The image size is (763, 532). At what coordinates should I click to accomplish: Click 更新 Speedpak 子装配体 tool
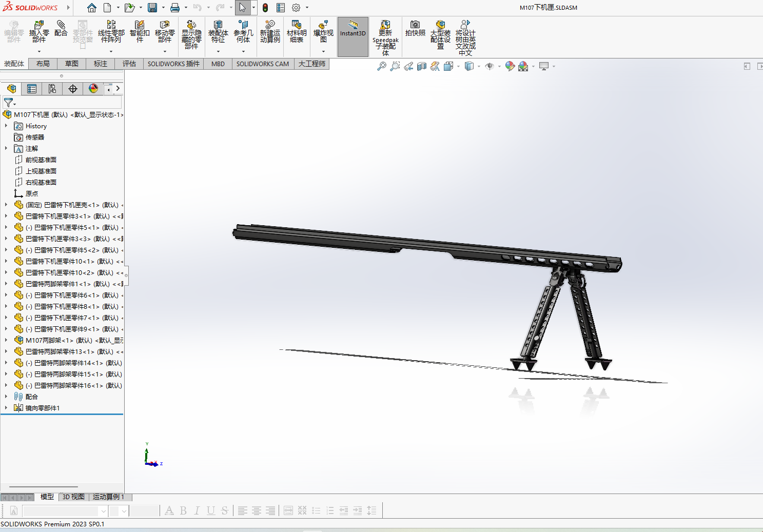[385, 37]
